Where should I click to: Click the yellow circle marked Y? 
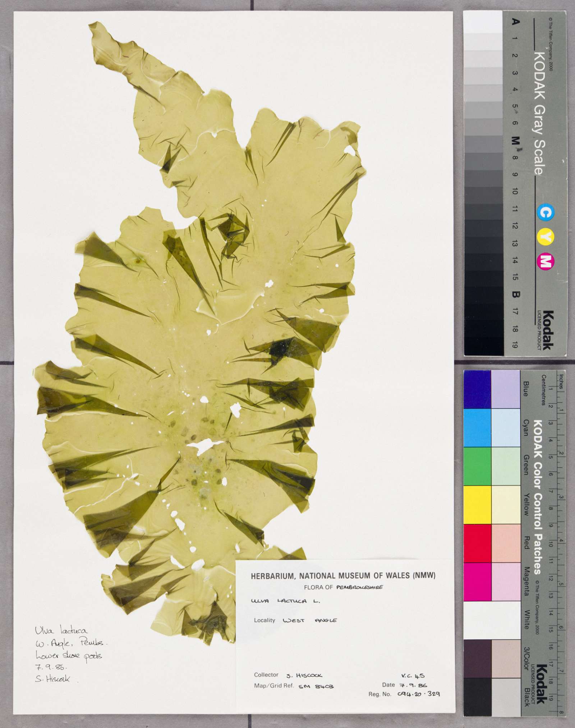(x=545, y=237)
